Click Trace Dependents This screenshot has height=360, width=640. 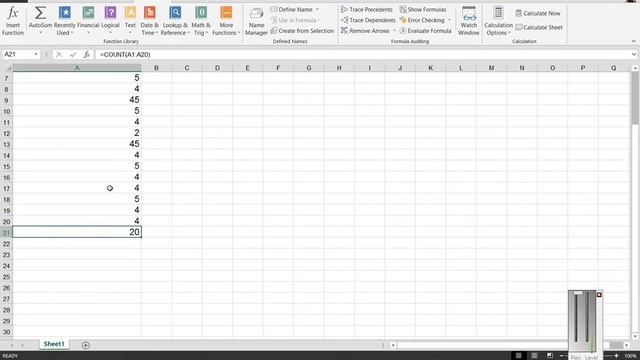point(368,20)
